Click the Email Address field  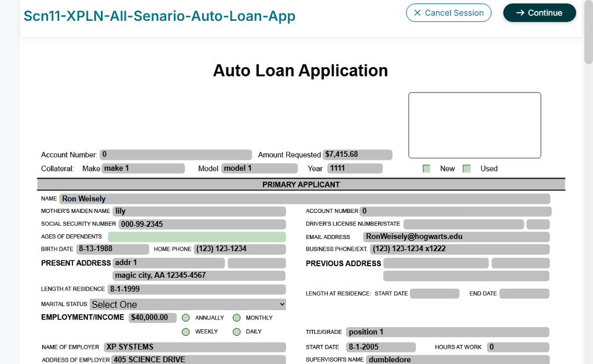456,237
